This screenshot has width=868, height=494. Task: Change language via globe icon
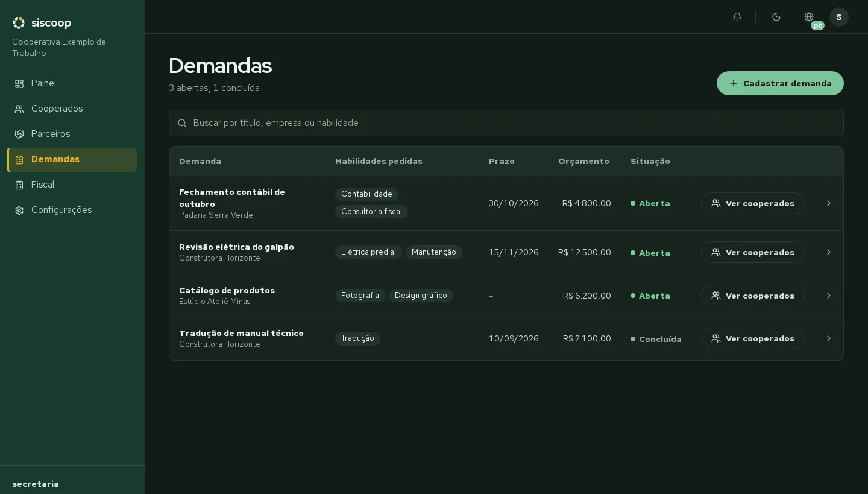(x=809, y=17)
